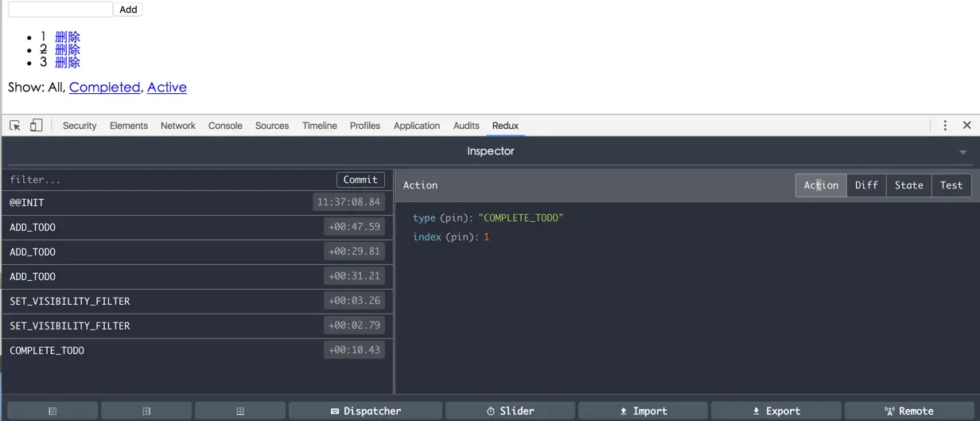This screenshot has height=421, width=980.
Task: Show Completed todos filter link
Action: (104, 88)
